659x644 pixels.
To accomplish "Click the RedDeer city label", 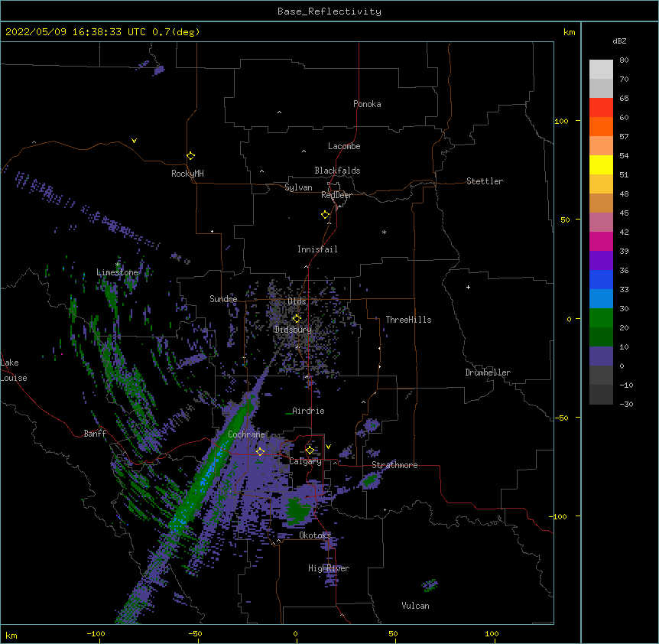I will point(336,195).
